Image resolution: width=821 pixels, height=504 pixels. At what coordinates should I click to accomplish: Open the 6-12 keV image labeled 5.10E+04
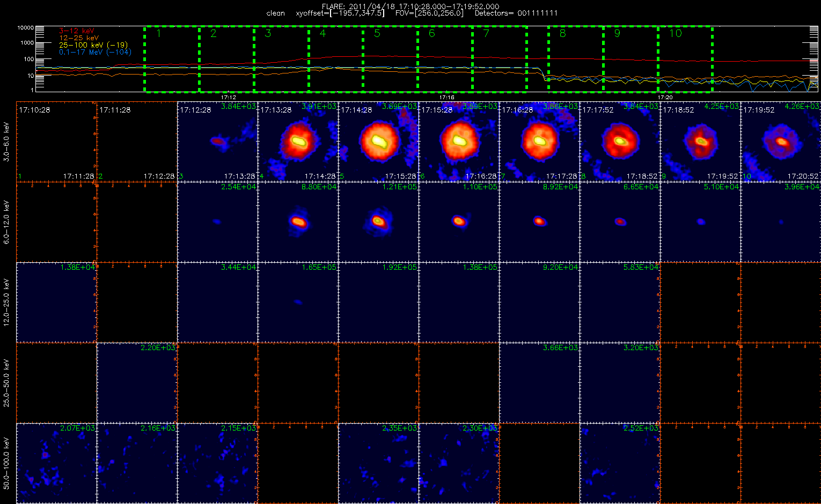coord(700,221)
